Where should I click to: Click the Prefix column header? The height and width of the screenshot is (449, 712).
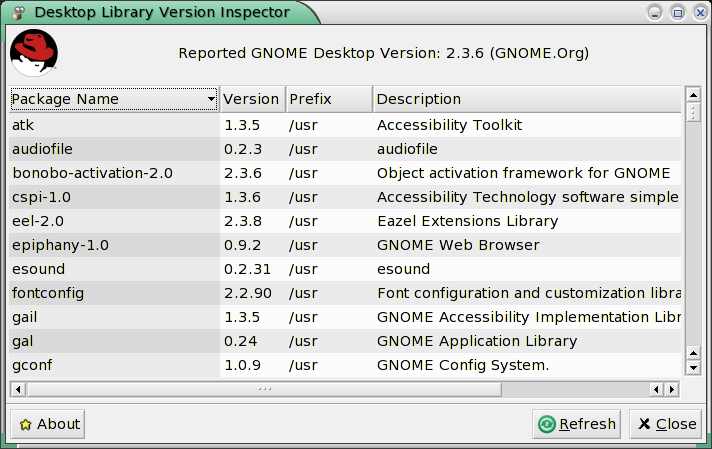click(x=329, y=99)
